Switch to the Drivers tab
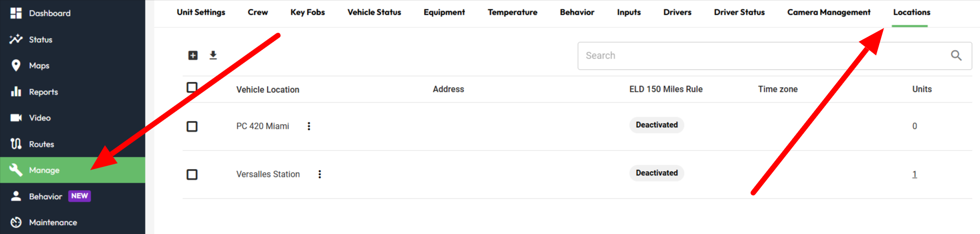The width and height of the screenshot is (980, 234). pos(677,12)
